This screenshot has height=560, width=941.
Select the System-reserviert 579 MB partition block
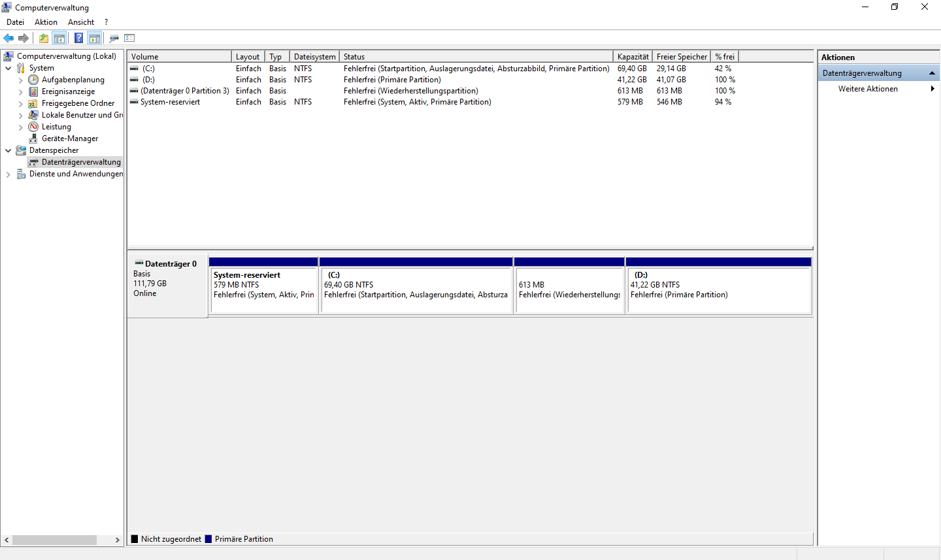(264, 286)
